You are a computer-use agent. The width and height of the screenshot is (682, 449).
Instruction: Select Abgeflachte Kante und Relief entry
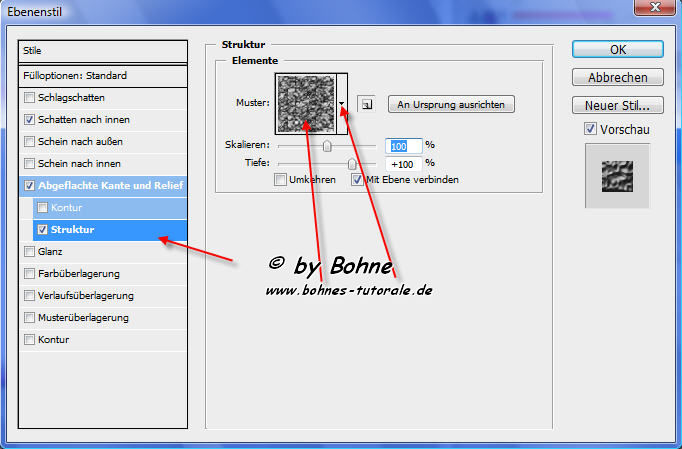point(110,185)
